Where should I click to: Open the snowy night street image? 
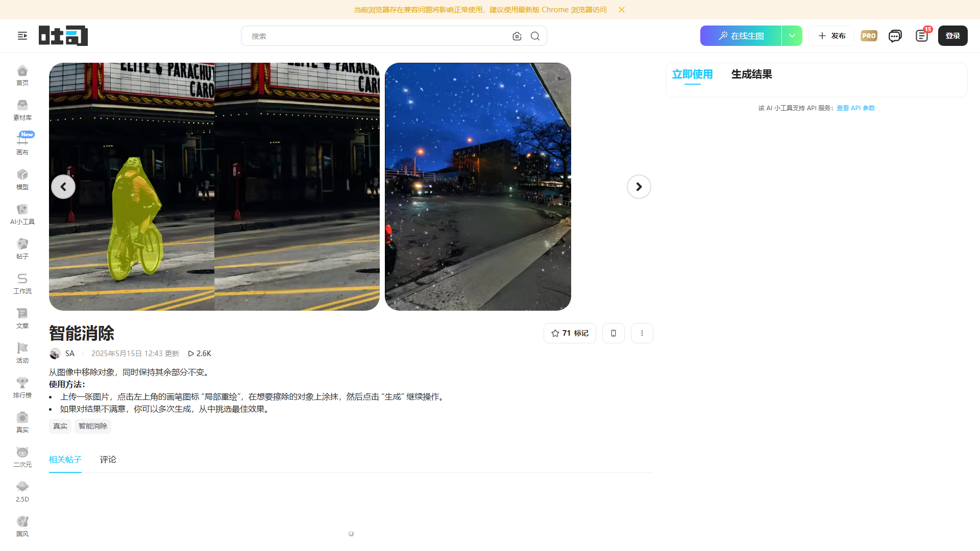point(478,187)
